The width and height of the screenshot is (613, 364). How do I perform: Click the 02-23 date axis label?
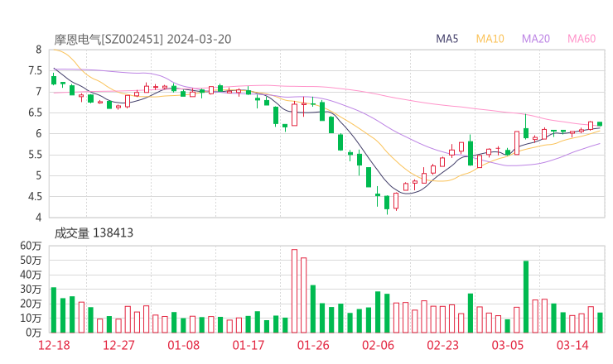(x=442, y=345)
